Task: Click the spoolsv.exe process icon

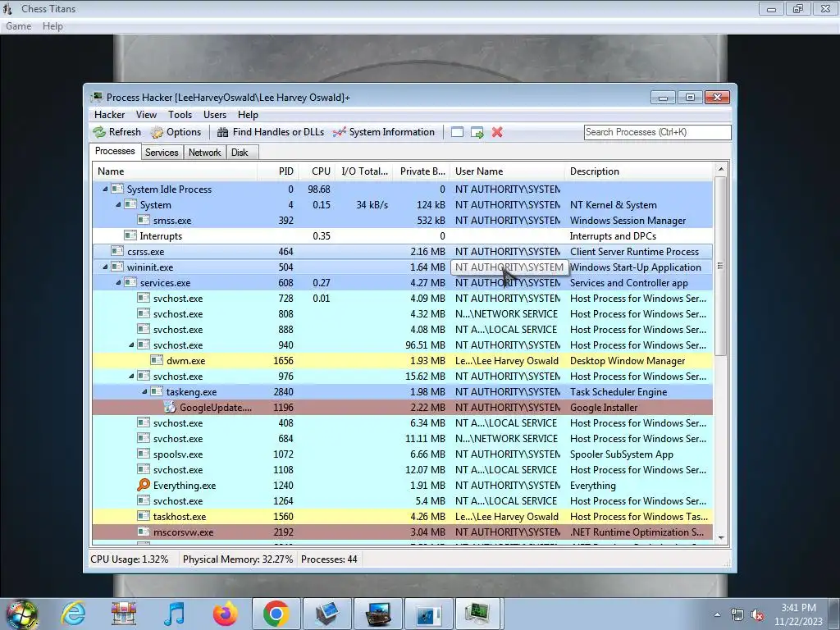Action: pyautogui.click(x=143, y=454)
